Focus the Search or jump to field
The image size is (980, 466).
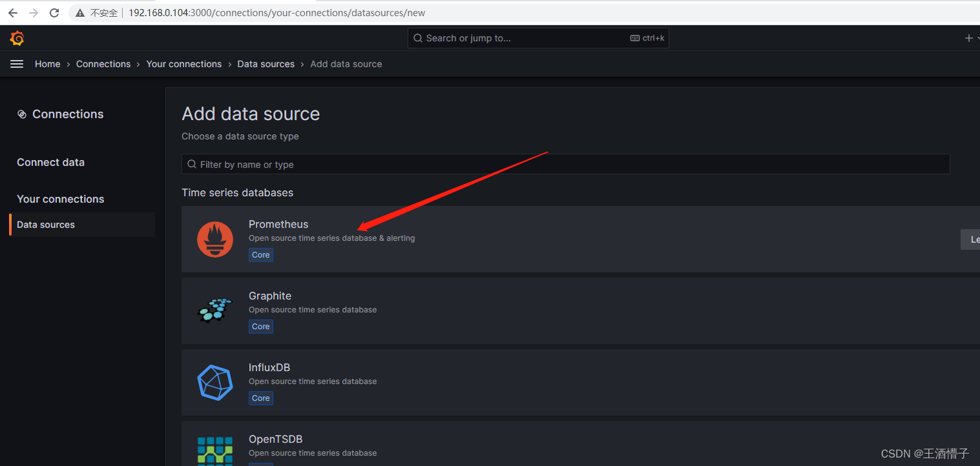coord(538,38)
